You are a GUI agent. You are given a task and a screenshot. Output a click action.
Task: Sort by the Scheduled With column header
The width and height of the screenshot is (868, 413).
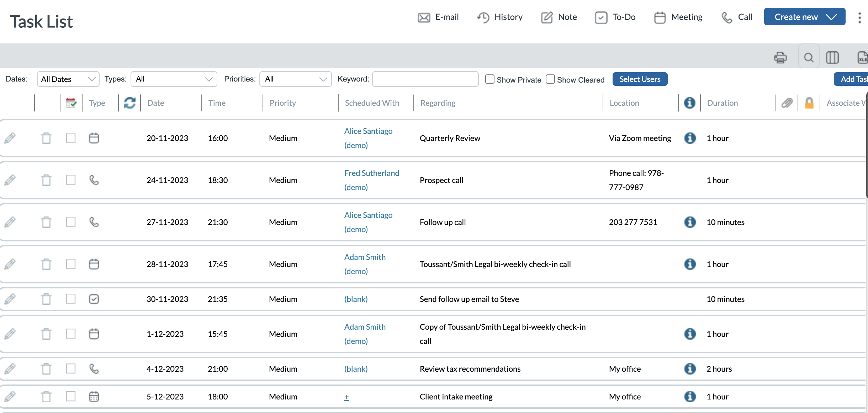[372, 103]
